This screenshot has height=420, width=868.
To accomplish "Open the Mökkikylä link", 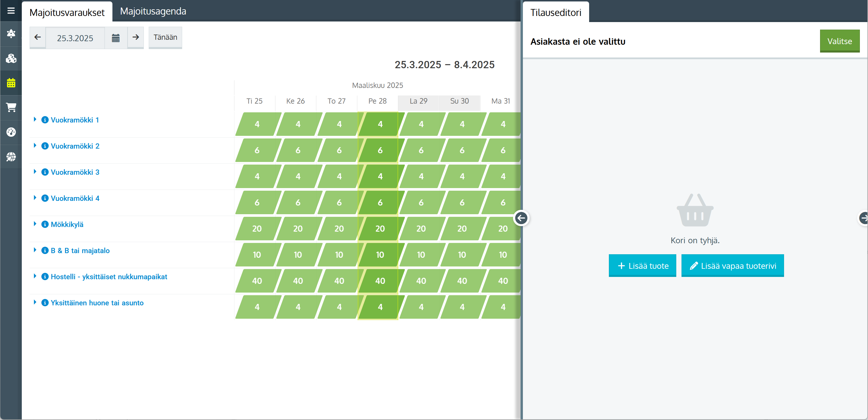I will 67,225.
